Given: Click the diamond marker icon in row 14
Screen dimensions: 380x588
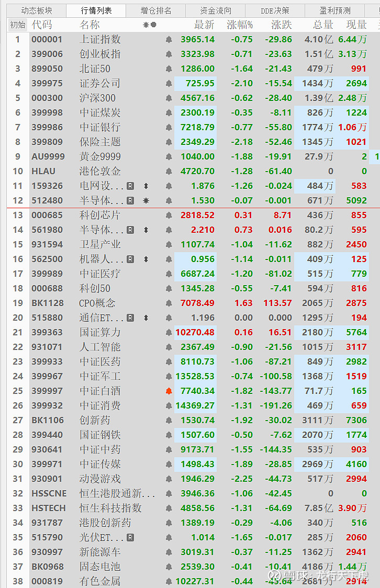Looking at the screenshot, I should click(x=146, y=230).
